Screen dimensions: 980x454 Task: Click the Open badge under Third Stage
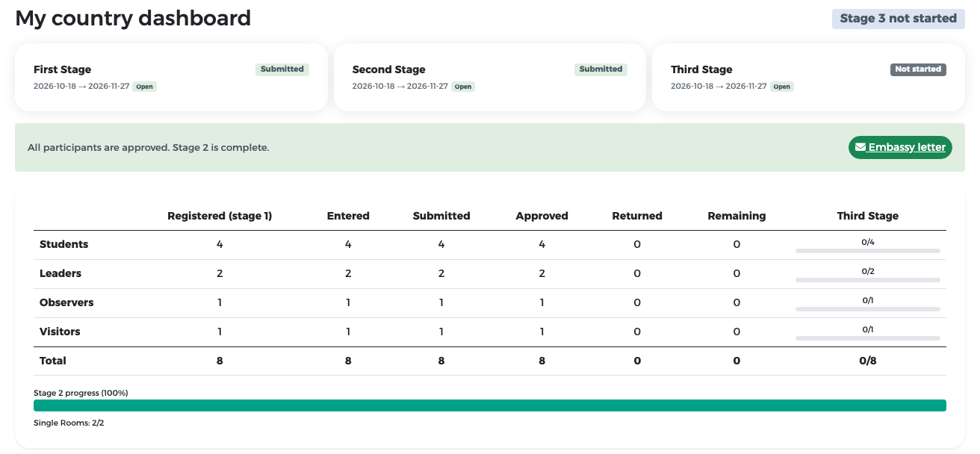pos(781,87)
